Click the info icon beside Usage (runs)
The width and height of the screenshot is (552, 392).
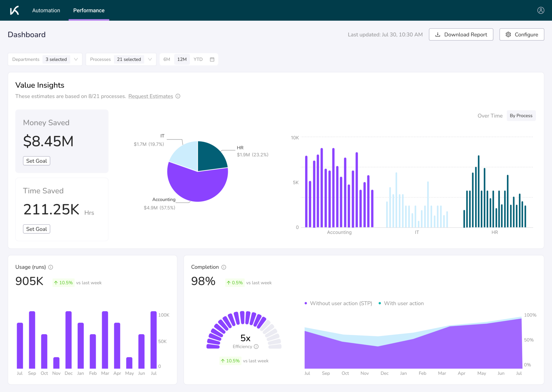(x=51, y=267)
